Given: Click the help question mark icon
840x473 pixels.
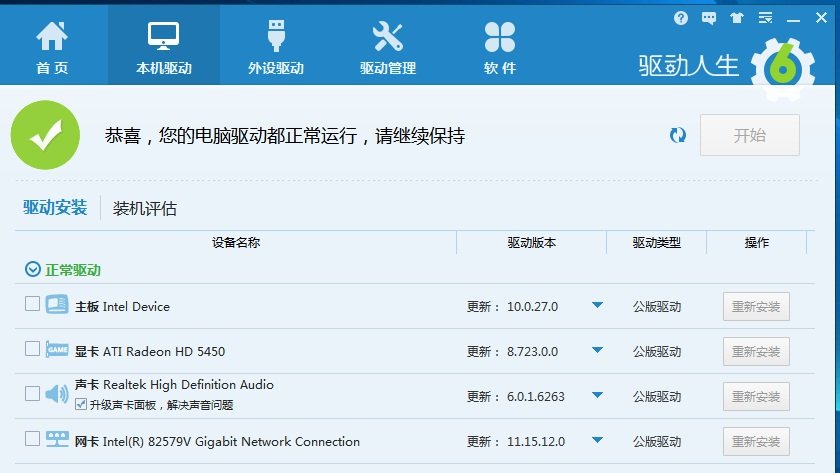Looking at the screenshot, I should [681, 18].
